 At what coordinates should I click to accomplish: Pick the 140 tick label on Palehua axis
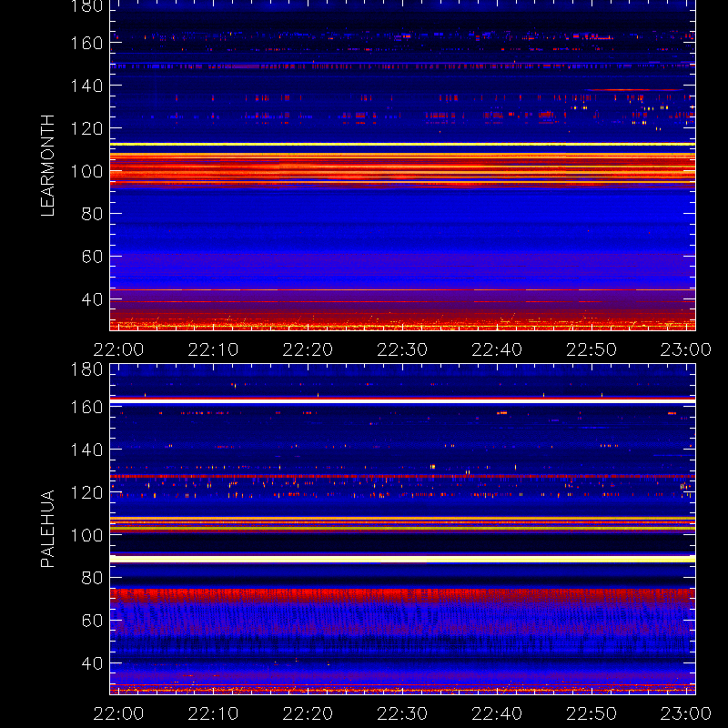pos(86,450)
